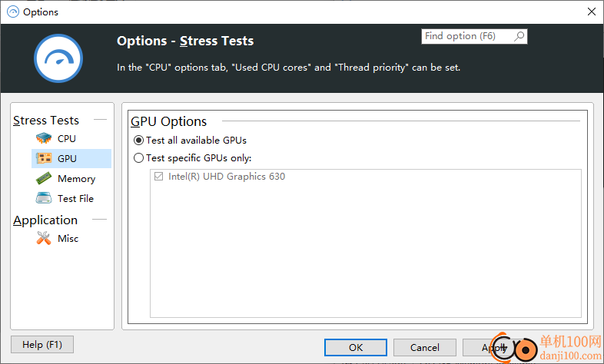The image size is (604, 364).
Task: Select Test specific GPUs only radio button
Action: pos(138,157)
